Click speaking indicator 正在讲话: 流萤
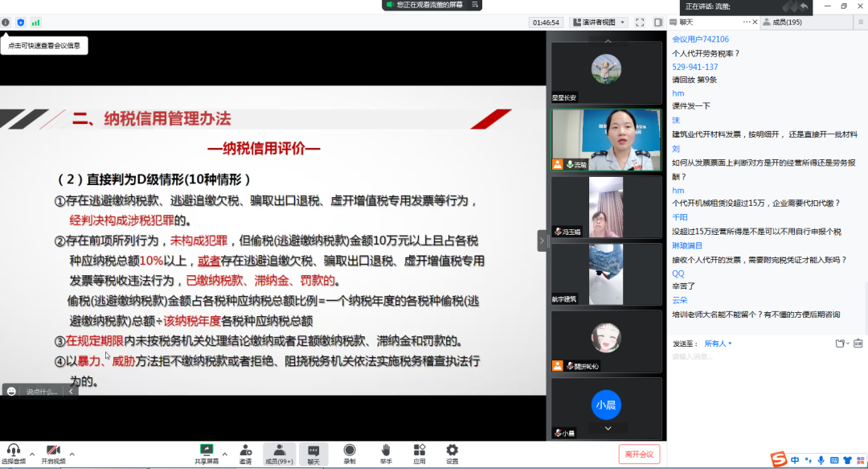This screenshot has height=469, width=868. (707, 6)
